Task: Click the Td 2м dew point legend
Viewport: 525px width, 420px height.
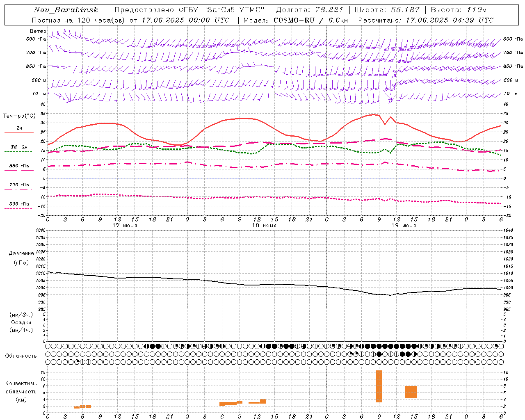Action: (19, 147)
